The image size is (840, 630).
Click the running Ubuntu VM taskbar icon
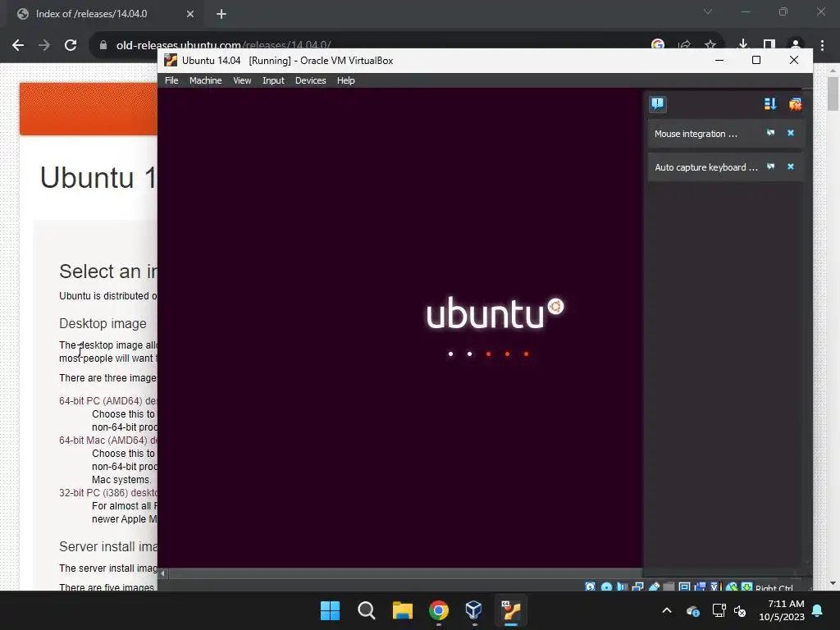511,610
